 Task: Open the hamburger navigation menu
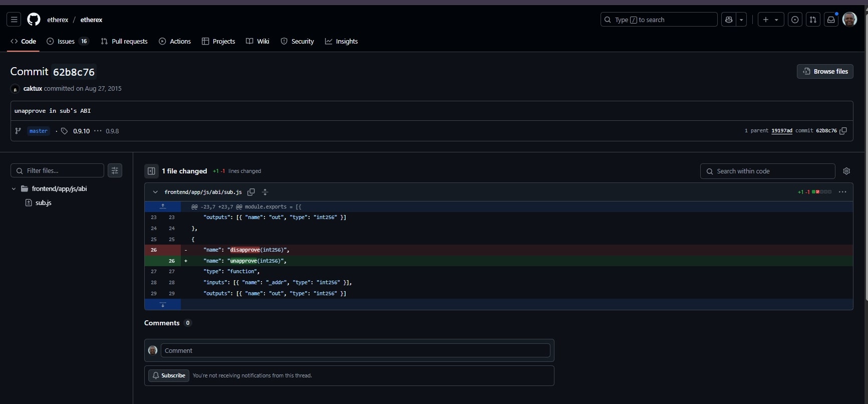click(x=14, y=20)
